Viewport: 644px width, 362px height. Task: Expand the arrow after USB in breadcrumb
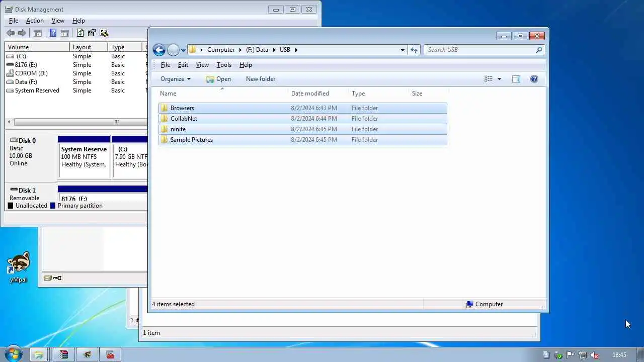[296, 50]
